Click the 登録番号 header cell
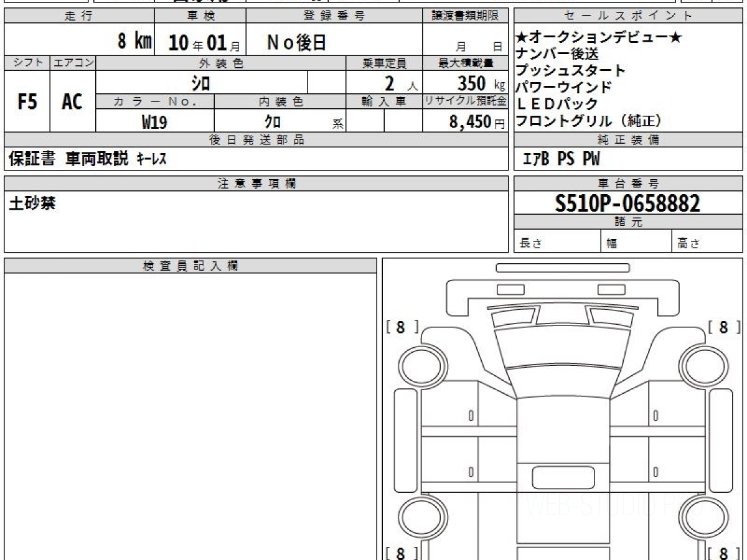Image resolution: width=747 pixels, height=560 pixels. (x=334, y=16)
